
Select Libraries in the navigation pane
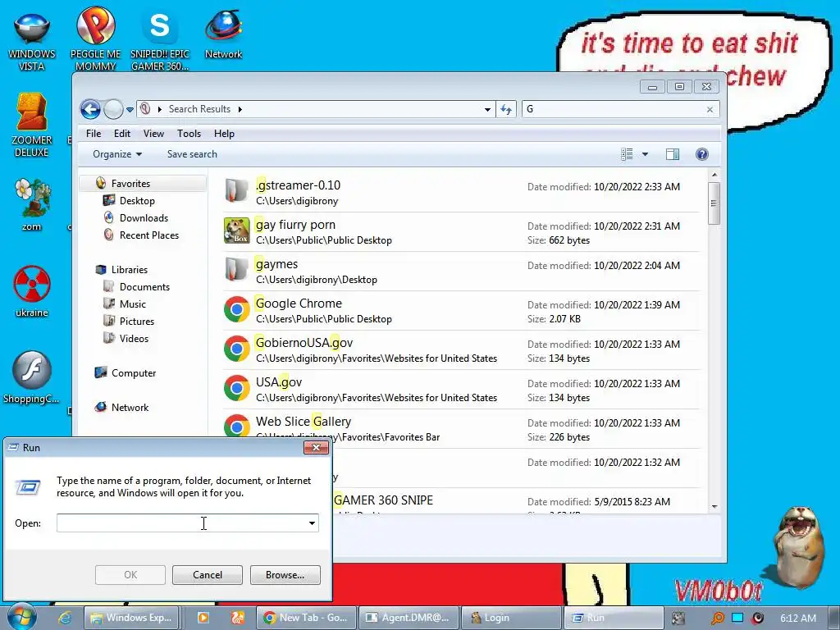tap(129, 269)
